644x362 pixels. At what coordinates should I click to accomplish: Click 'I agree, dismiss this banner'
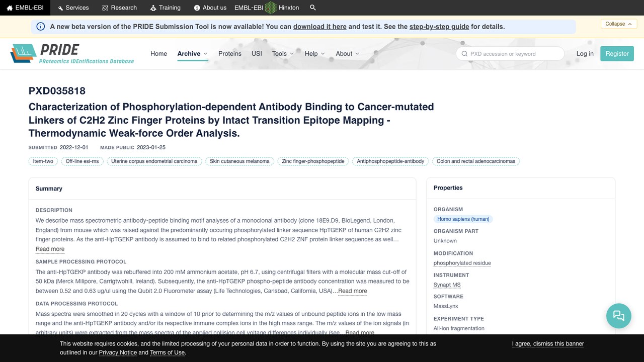click(548, 344)
